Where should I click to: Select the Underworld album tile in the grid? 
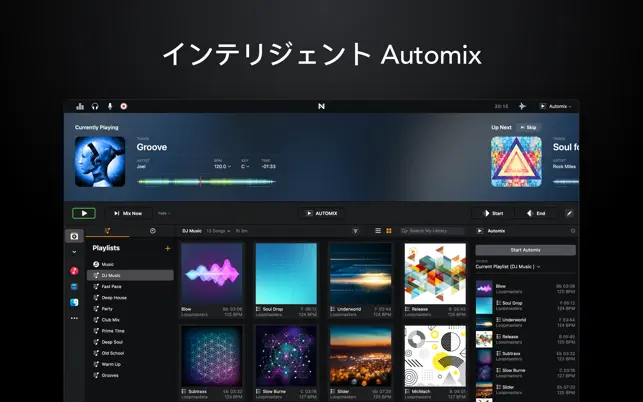tap(360, 280)
